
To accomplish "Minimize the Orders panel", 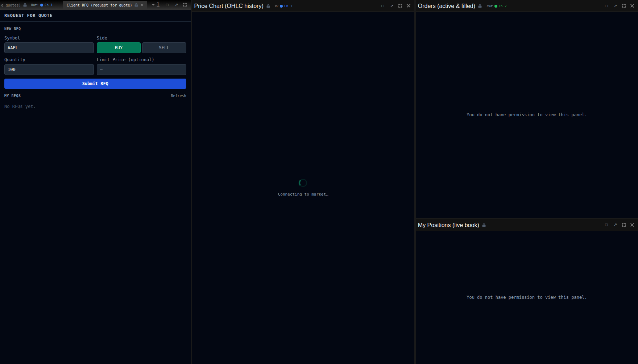I will click(606, 6).
